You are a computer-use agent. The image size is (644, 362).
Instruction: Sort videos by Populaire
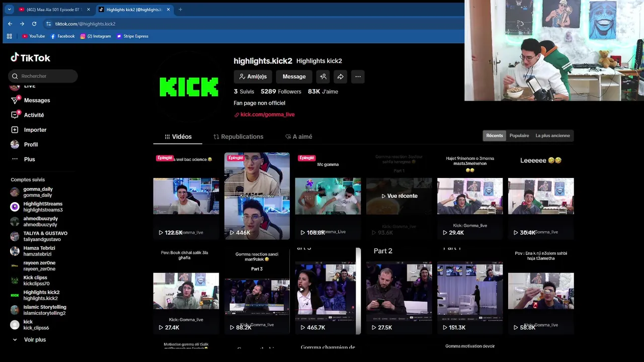[x=519, y=136]
